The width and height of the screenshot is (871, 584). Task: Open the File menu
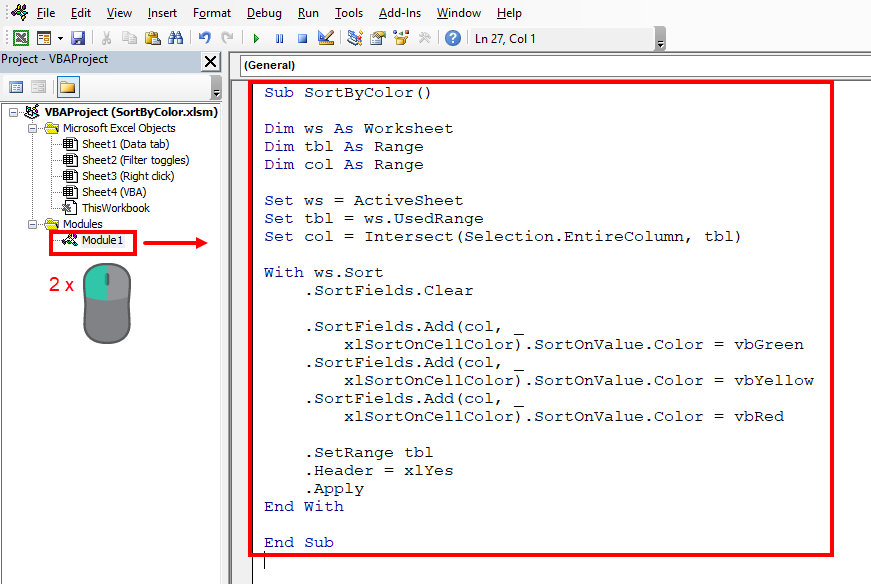pos(46,13)
